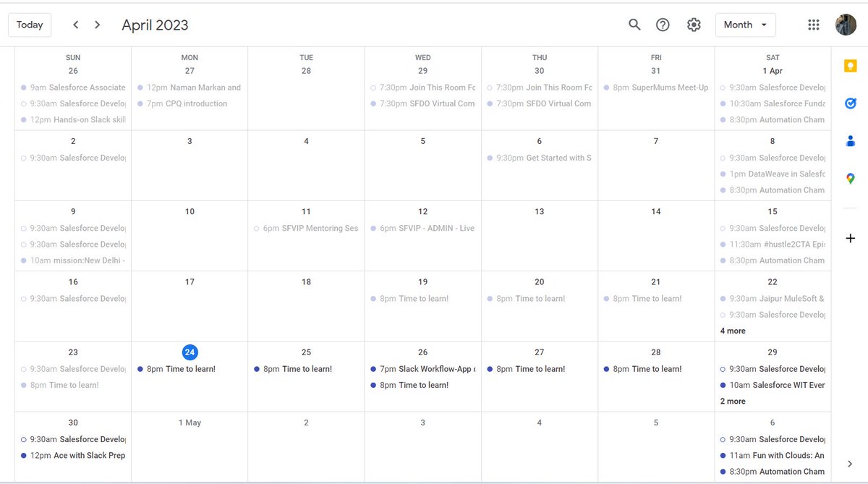Open 7pm Slack Workflow-App event
This screenshot has width=868, height=484.
422,369
